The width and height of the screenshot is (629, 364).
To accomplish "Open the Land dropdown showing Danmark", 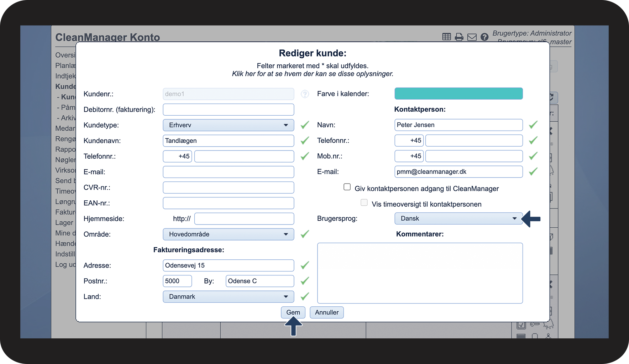I will pos(228,297).
